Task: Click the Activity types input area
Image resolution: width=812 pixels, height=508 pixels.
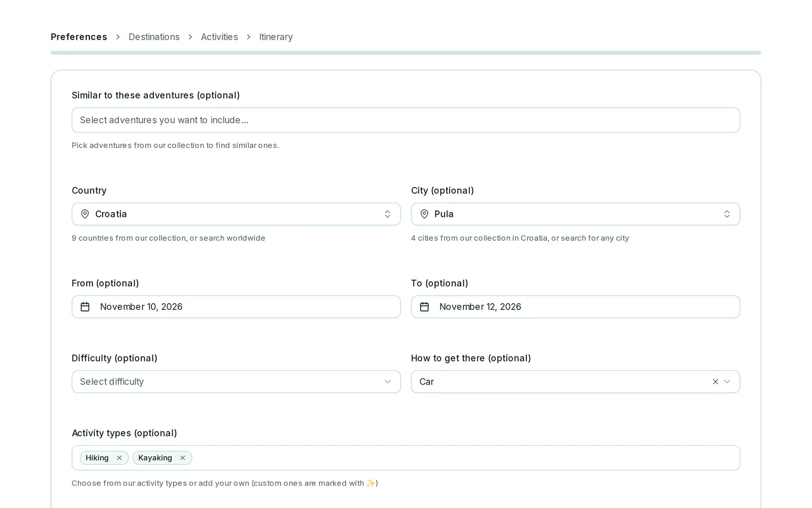Action: [x=406, y=458]
